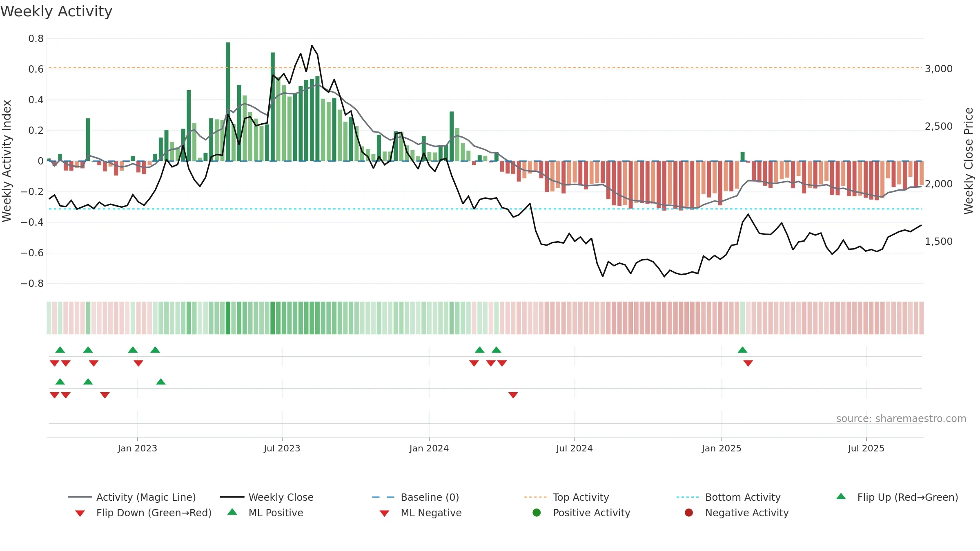The height and width of the screenshot is (551, 980).
Task: Toggle Bottom Activity legend entry
Action: click(728, 497)
